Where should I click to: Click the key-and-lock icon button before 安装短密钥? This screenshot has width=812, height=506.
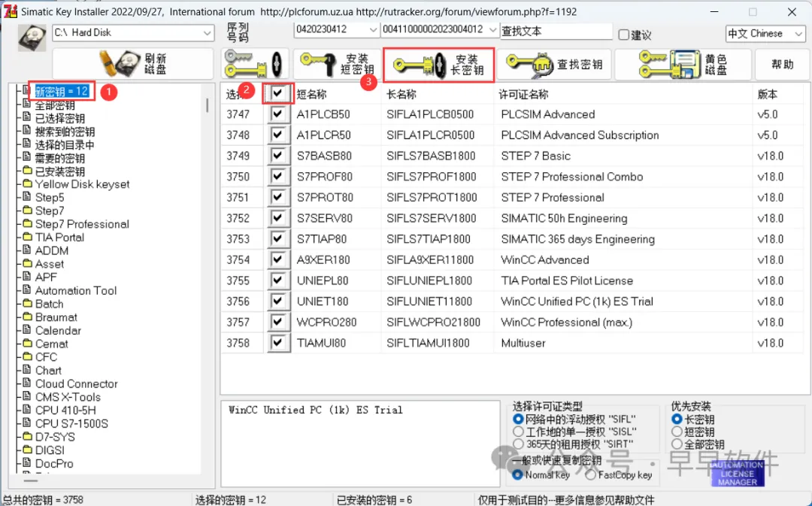pos(255,64)
